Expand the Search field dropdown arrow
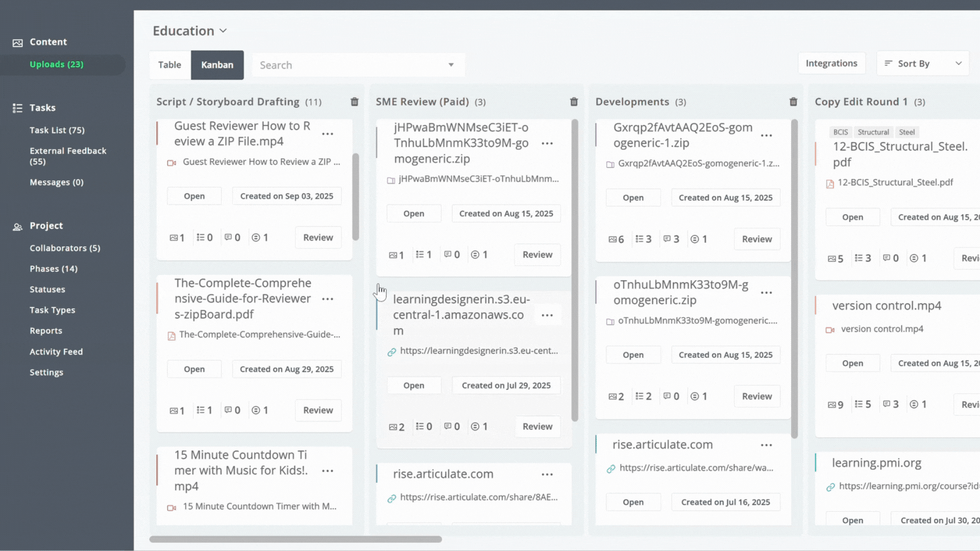The width and height of the screenshot is (980, 551). [451, 65]
